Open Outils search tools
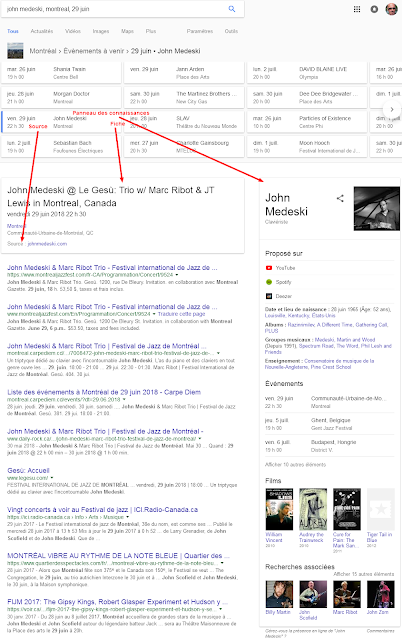This screenshot has height=640, width=402. 231,31
